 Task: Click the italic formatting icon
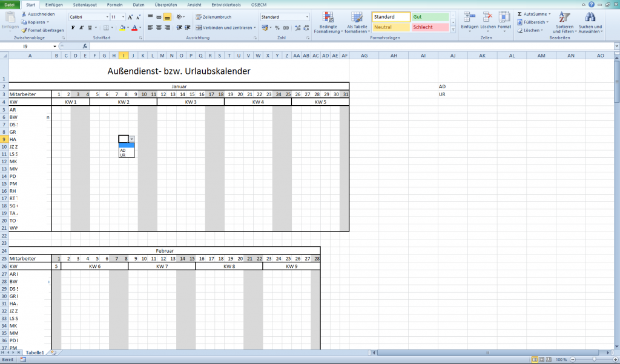coord(81,28)
